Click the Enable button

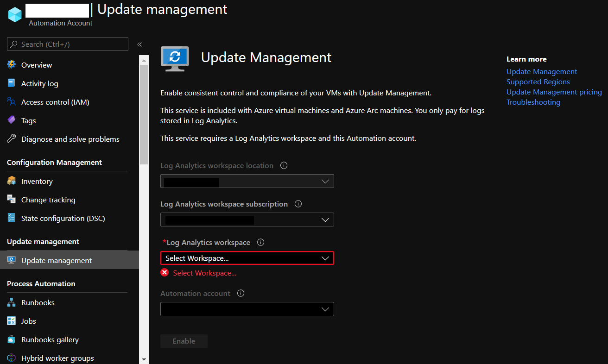tap(184, 341)
